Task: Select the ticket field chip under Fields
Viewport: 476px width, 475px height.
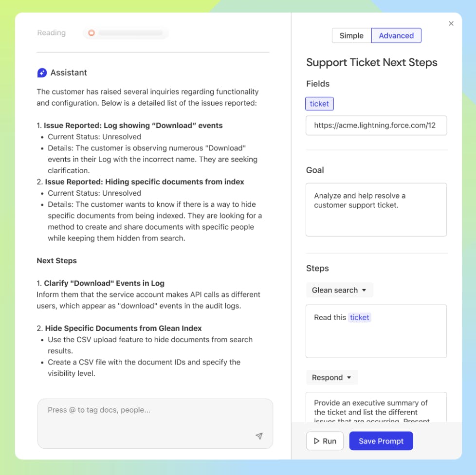Action: click(319, 104)
